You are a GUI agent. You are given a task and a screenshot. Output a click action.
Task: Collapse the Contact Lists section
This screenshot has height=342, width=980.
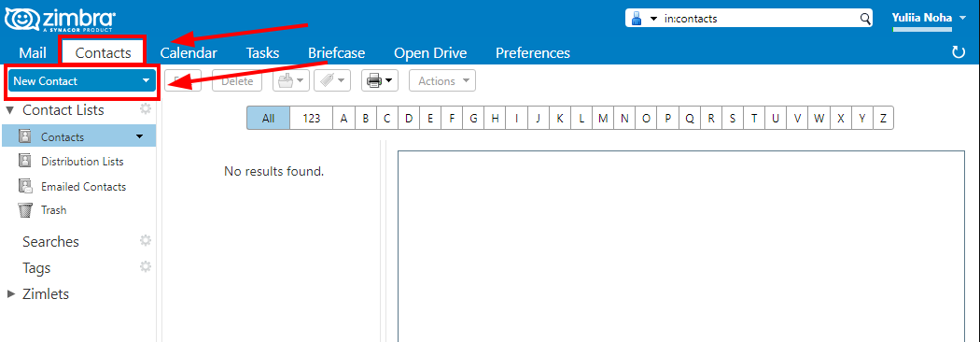click(x=10, y=110)
